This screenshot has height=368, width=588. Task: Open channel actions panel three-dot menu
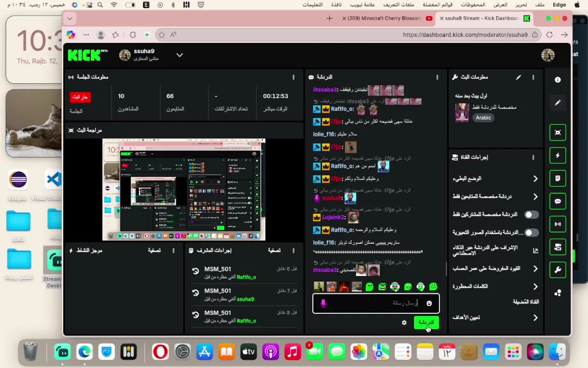(x=533, y=157)
